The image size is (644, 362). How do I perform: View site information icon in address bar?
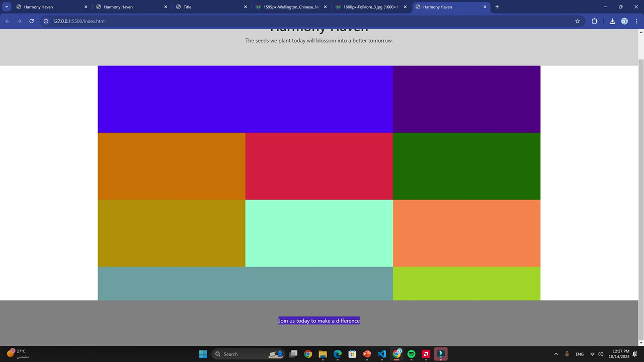(46, 21)
